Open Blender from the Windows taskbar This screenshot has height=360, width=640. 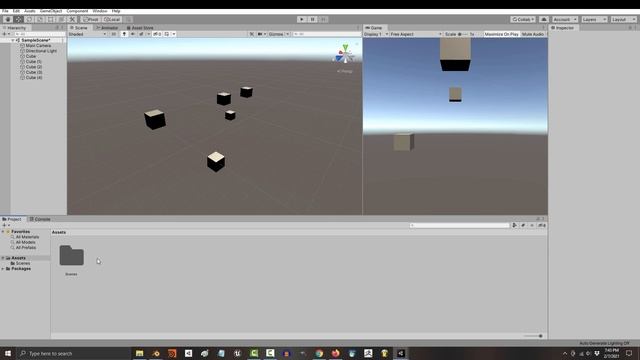coord(156,353)
